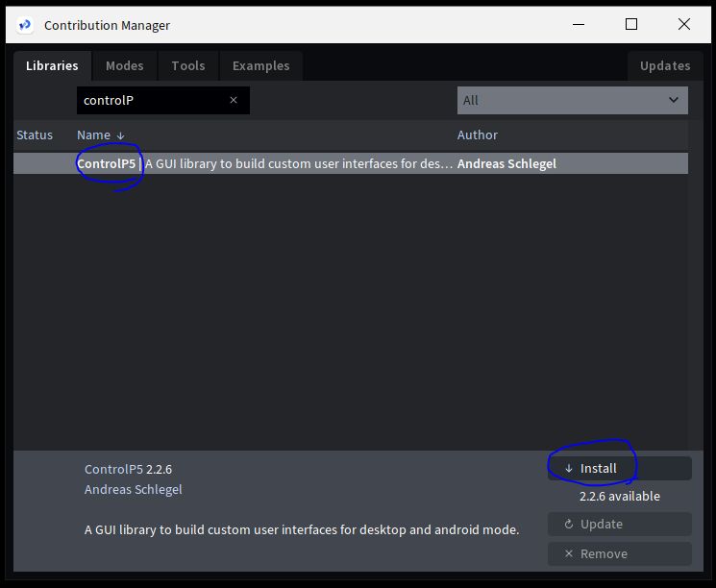
Task: Click Andreas Schlegel in the list row
Action: pos(506,164)
